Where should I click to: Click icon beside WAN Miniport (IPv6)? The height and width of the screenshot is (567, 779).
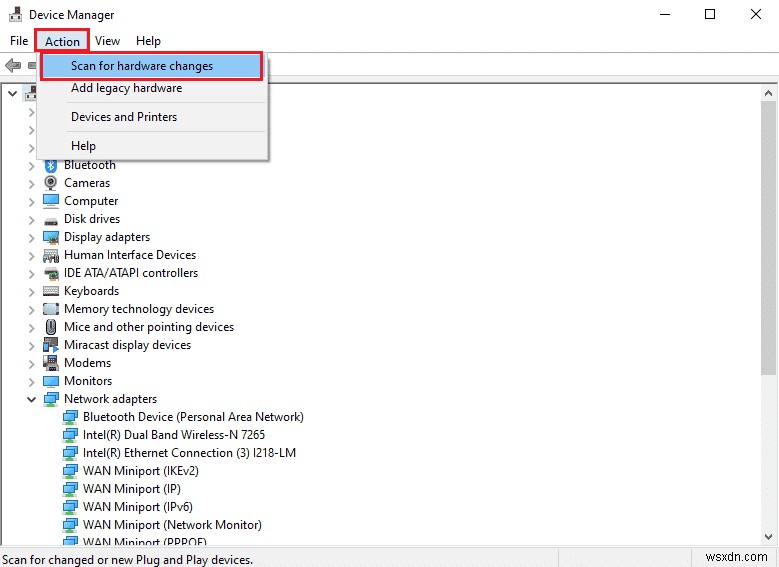[x=70, y=507]
